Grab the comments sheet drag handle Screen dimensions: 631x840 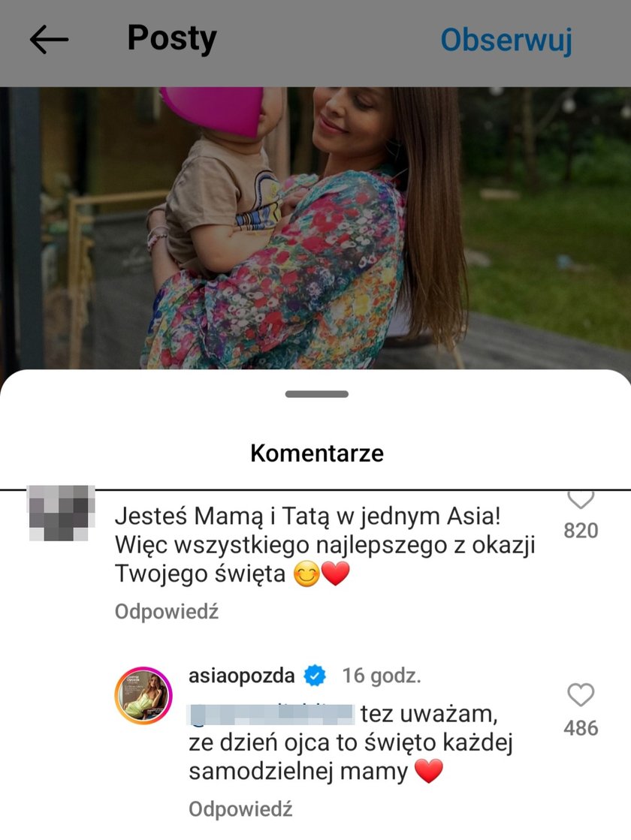coord(317,394)
